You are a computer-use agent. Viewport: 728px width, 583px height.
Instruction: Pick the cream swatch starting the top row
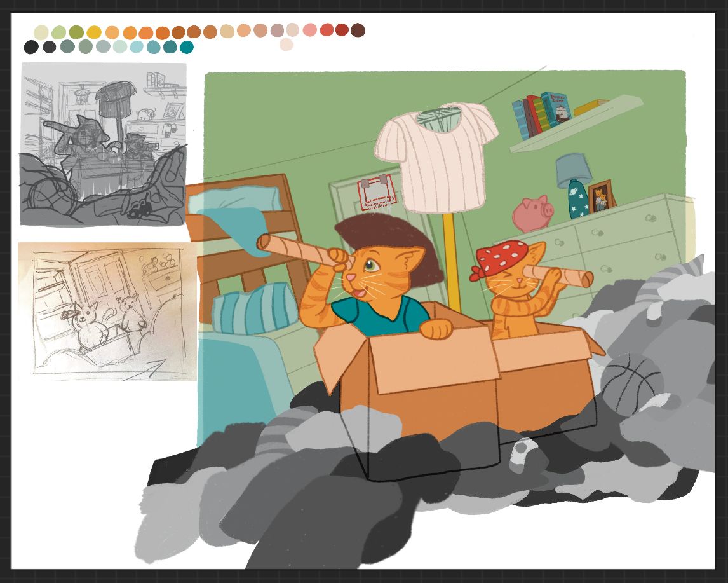click(x=41, y=32)
